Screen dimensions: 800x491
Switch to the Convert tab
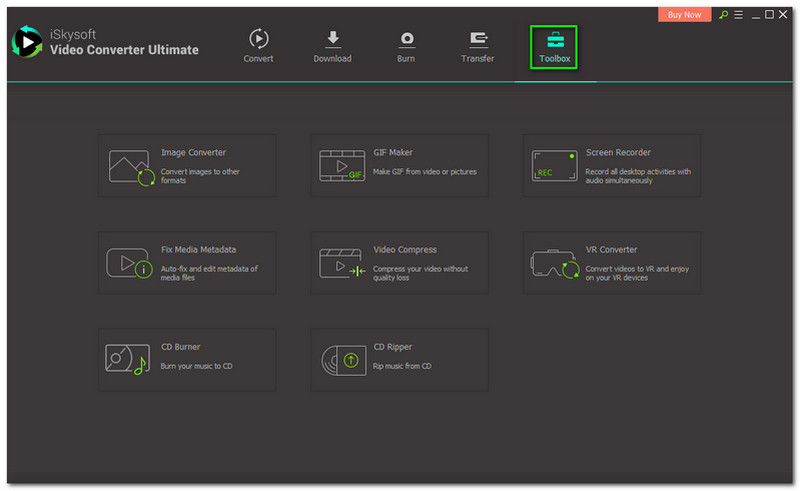[258, 46]
